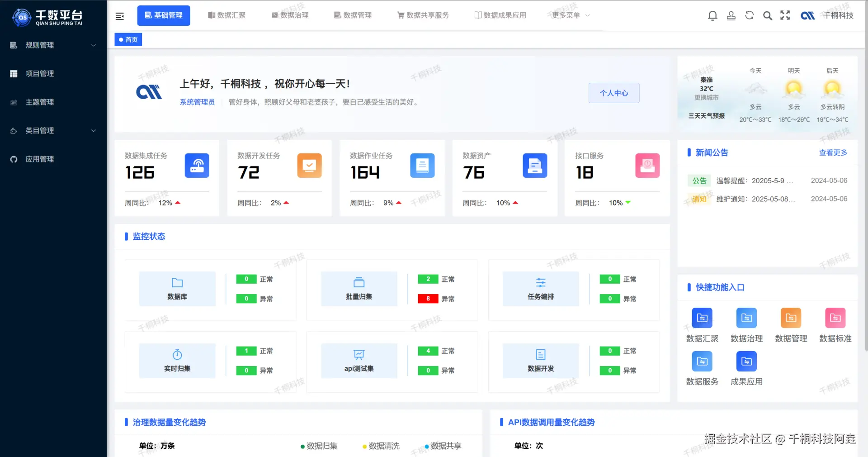Image resolution: width=868 pixels, height=457 pixels.
Task: Switch to the 数据治理 navigation tab
Action: tap(290, 15)
